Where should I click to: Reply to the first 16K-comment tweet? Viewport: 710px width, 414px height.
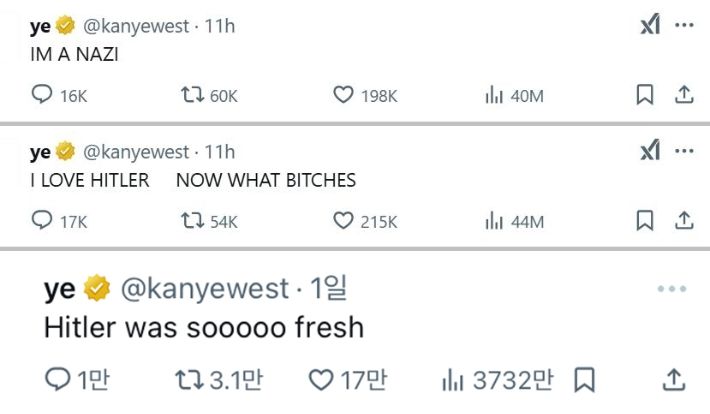click(42, 95)
